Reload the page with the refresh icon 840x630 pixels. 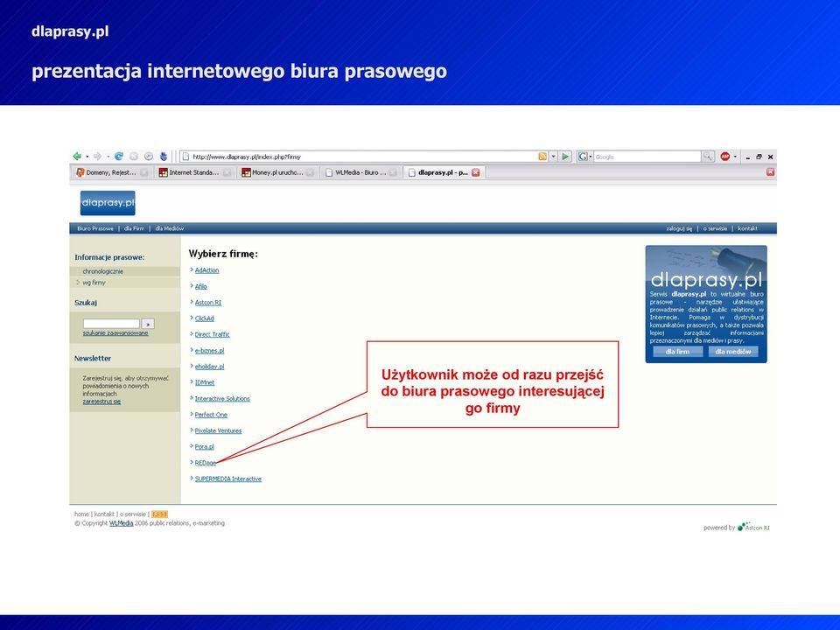(119, 157)
